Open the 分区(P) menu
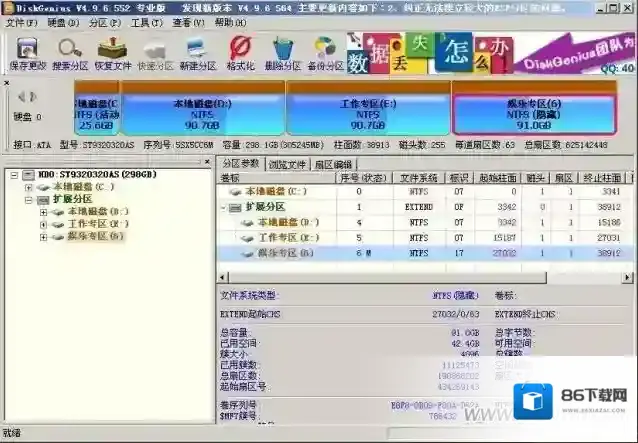Screen dimensions: 638x443 105,23
